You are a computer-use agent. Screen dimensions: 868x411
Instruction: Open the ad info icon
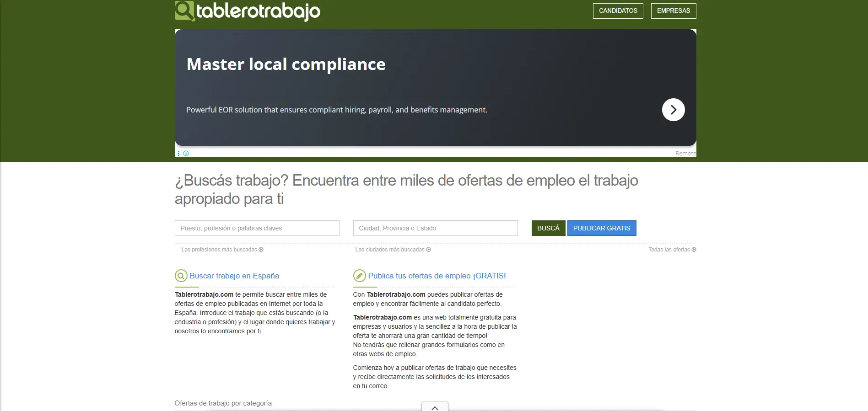tap(186, 154)
